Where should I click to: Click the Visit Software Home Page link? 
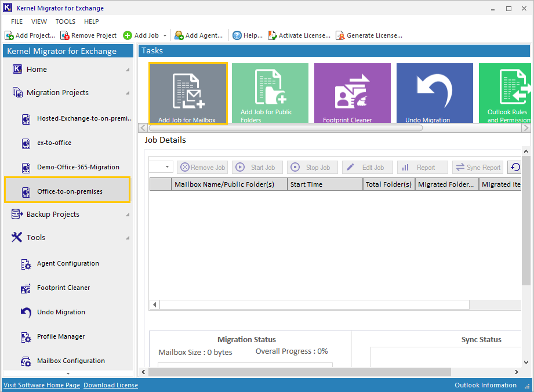point(42,385)
